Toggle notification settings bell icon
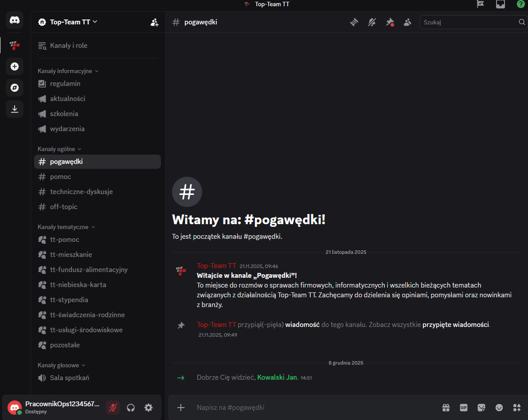 pyautogui.click(x=372, y=22)
